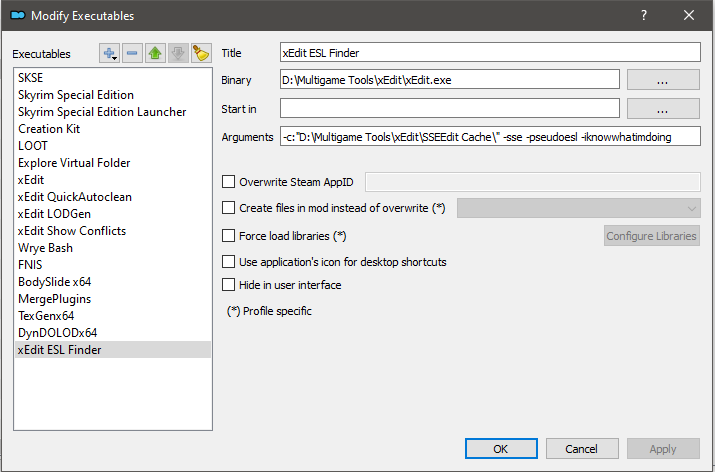Select LOOT from executables list
This screenshot has height=472, width=715.
coord(33,145)
